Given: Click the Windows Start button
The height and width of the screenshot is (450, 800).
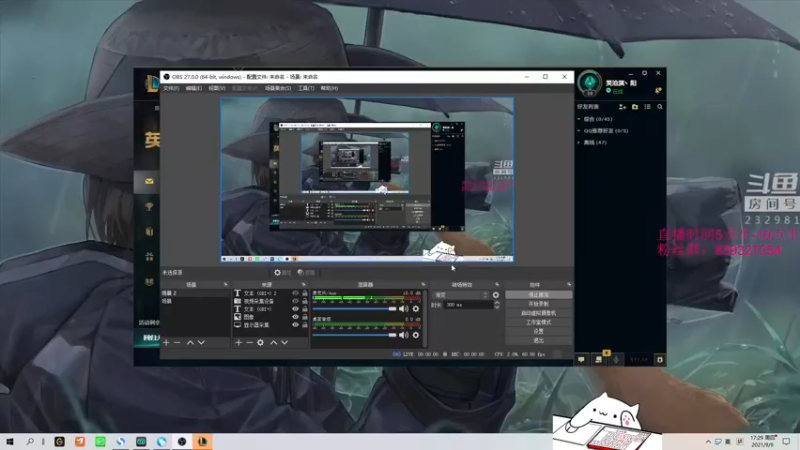Looking at the screenshot, I should click(9, 441).
